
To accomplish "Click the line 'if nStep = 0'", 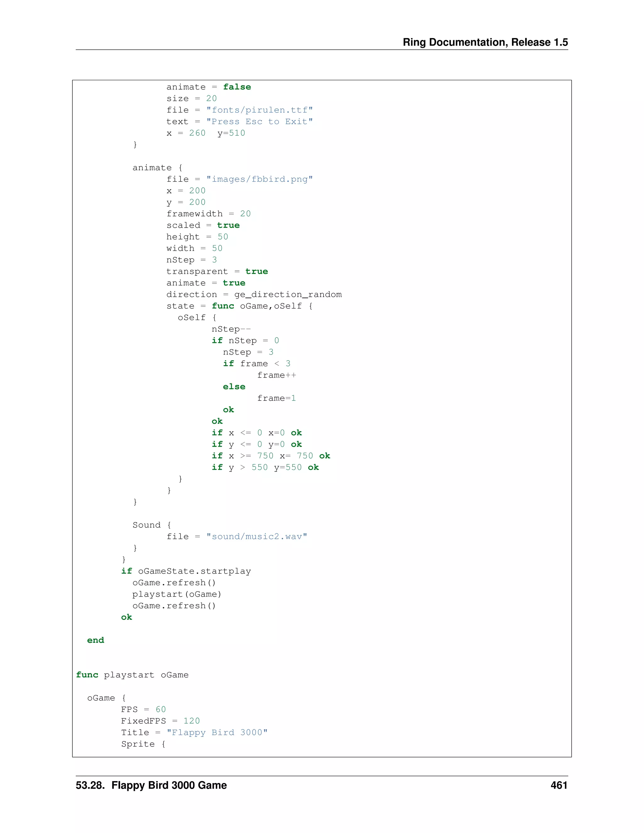I will tap(245, 341).
